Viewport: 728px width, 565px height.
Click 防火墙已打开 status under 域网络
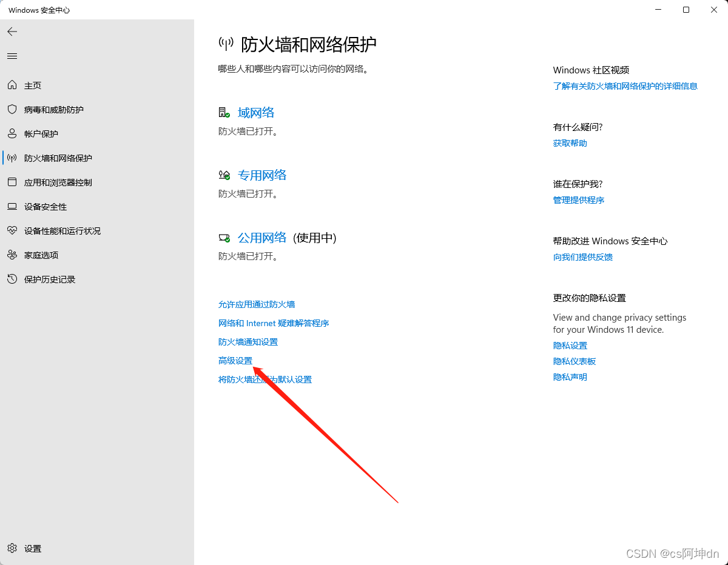point(248,132)
